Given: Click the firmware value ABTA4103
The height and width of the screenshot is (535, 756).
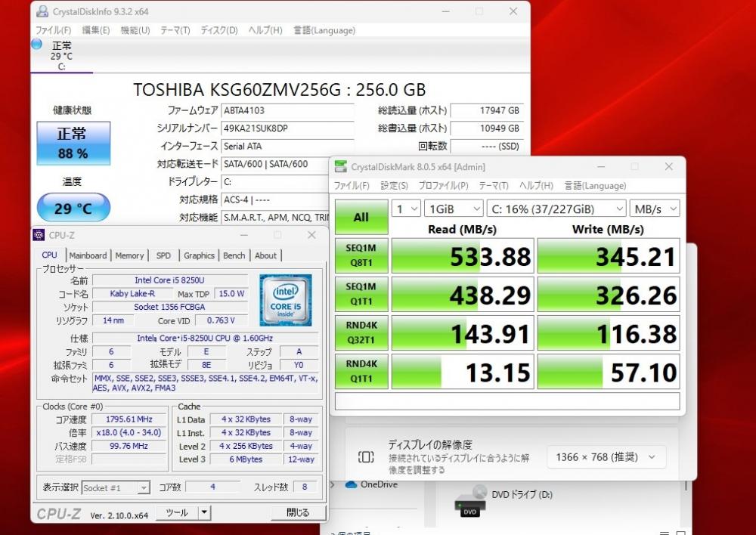Looking at the screenshot, I should (x=287, y=110).
